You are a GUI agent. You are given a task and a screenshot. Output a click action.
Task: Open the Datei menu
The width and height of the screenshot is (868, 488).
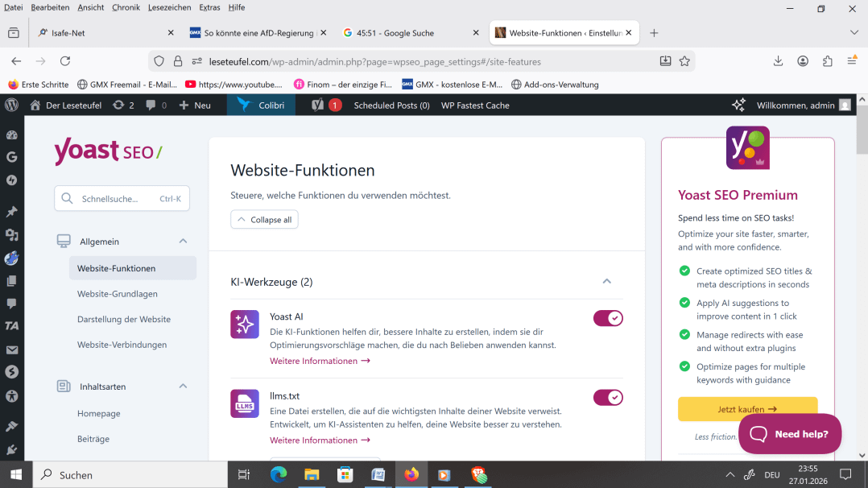pos(13,7)
